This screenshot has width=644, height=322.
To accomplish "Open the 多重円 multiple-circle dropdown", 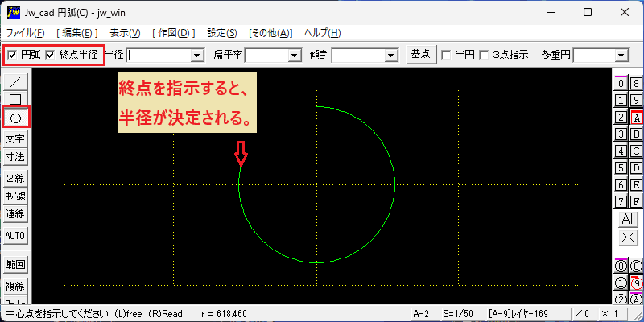I will click(621, 55).
